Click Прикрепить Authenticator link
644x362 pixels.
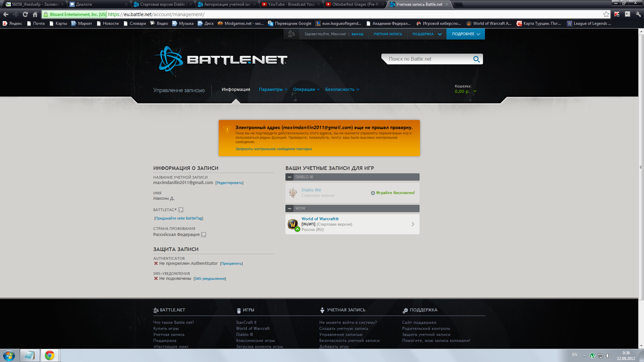tap(231, 264)
